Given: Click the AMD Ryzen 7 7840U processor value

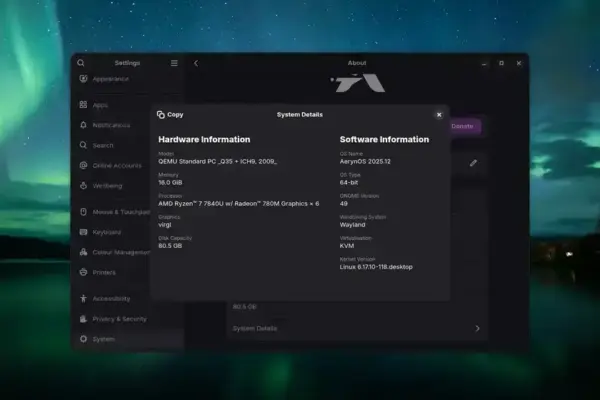Looking at the screenshot, I should coord(238,204).
